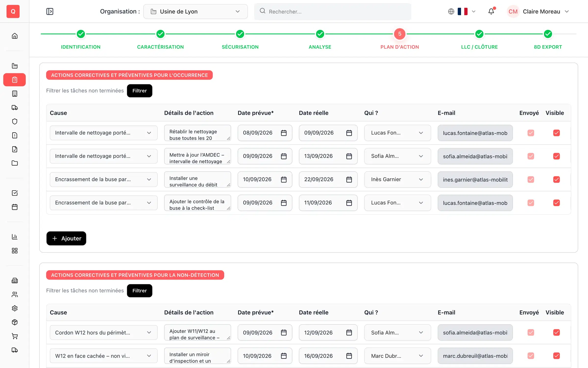588x368 pixels.
Task: Click the truck icon above the shield icon
Action: (15, 107)
